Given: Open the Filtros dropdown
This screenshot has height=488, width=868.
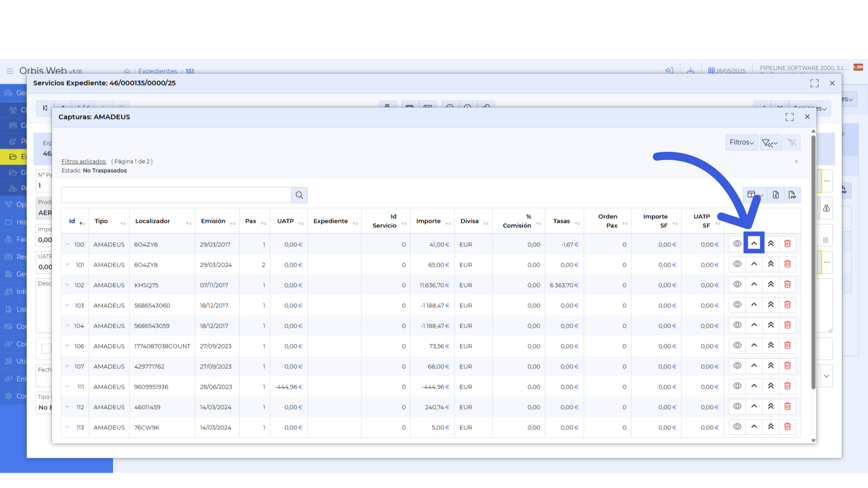Looking at the screenshot, I should pyautogui.click(x=742, y=142).
